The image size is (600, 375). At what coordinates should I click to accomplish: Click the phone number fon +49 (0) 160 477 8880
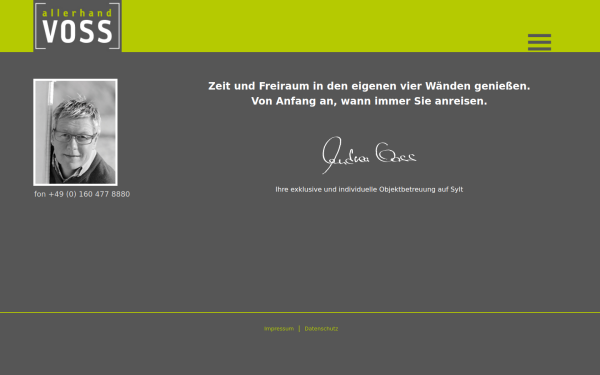point(82,194)
